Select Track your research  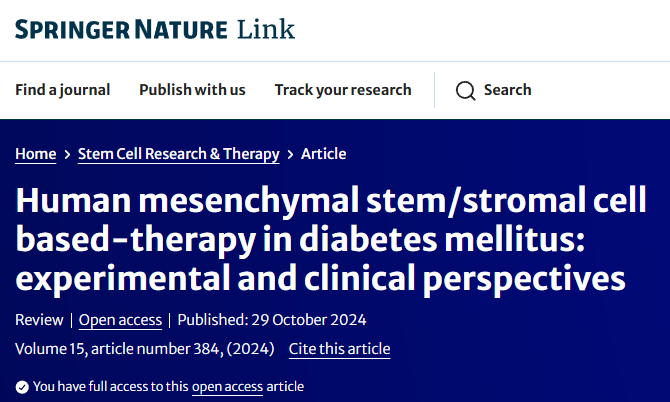343,90
